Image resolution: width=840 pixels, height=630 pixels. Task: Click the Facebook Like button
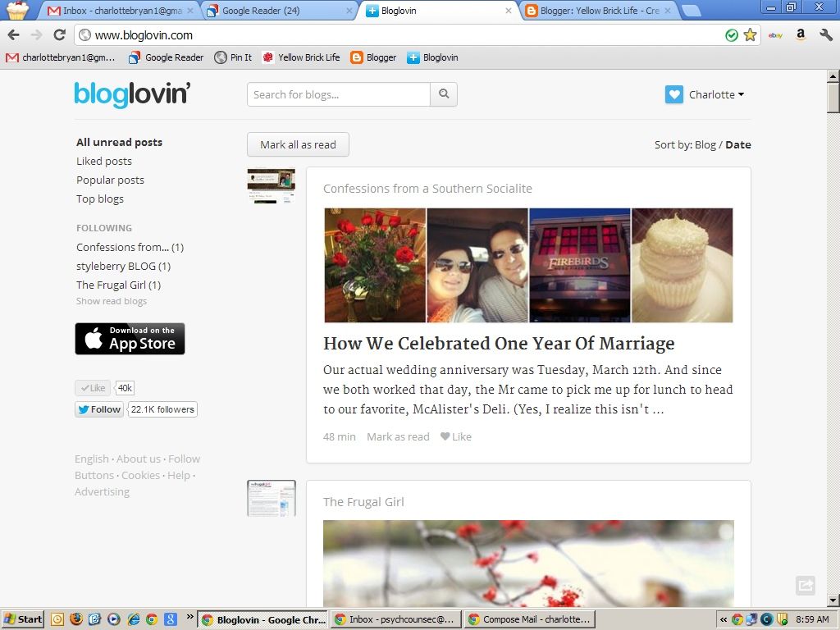click(x=93, y=388)
